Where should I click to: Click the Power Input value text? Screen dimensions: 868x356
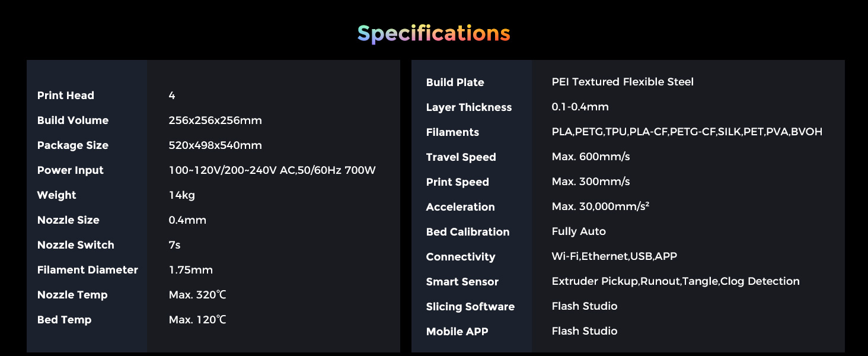pos(272,170)
